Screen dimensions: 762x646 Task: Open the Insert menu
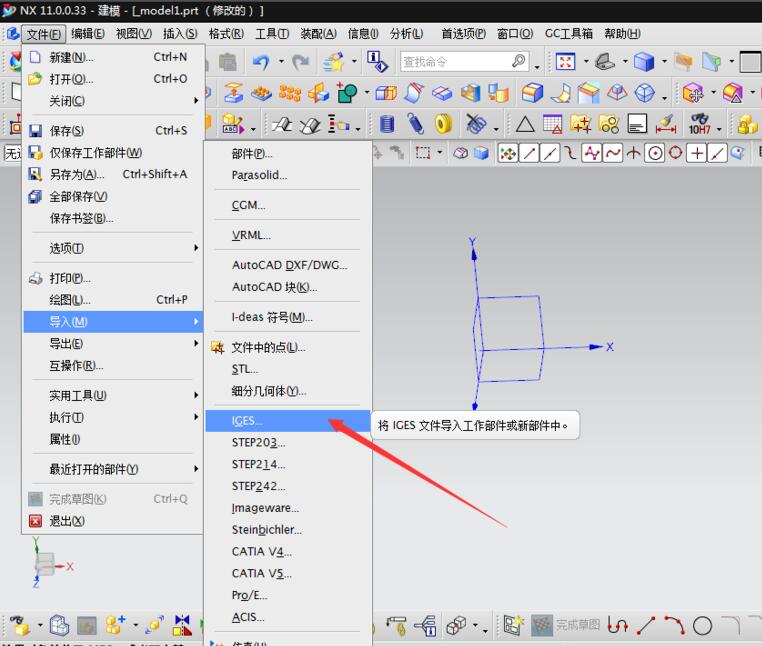coord(180,34)
